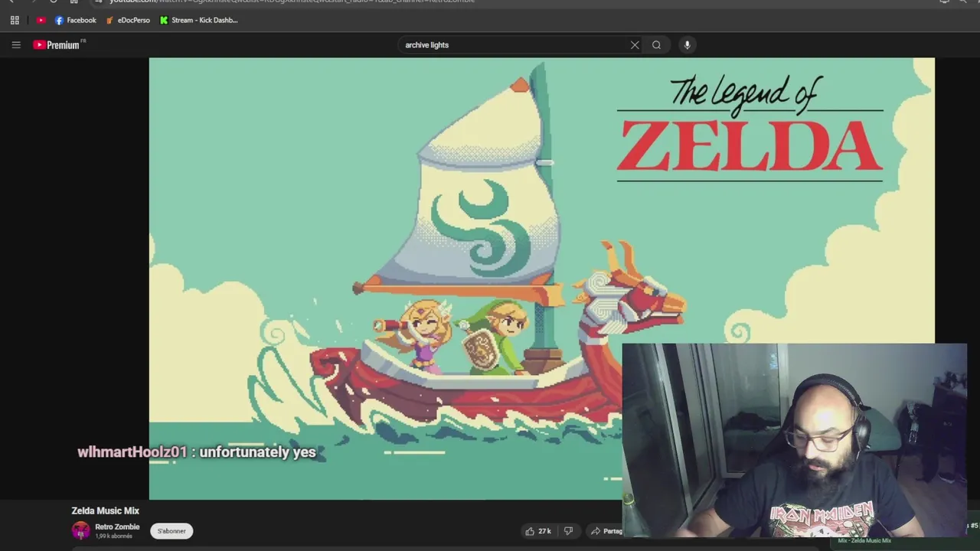The image size is (980, 551).
Task: Open the YouTube guide hamburger menu
Action: coord(15,45)
